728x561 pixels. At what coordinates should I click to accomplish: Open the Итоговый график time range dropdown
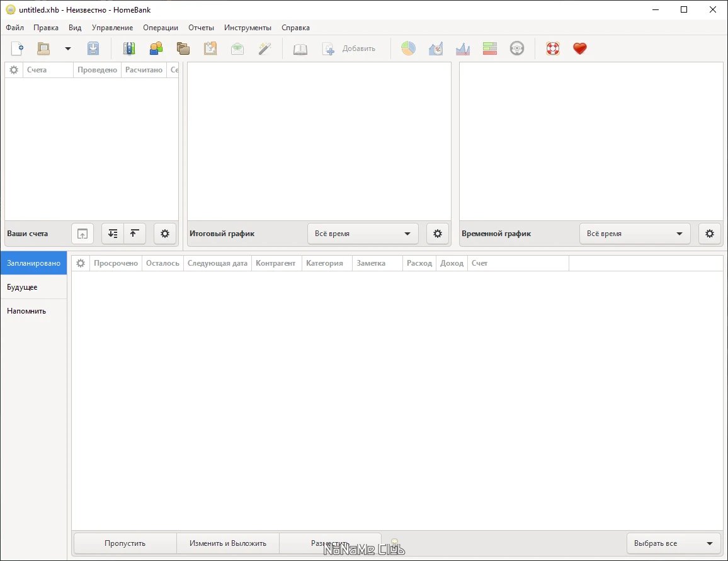(363, 234)
